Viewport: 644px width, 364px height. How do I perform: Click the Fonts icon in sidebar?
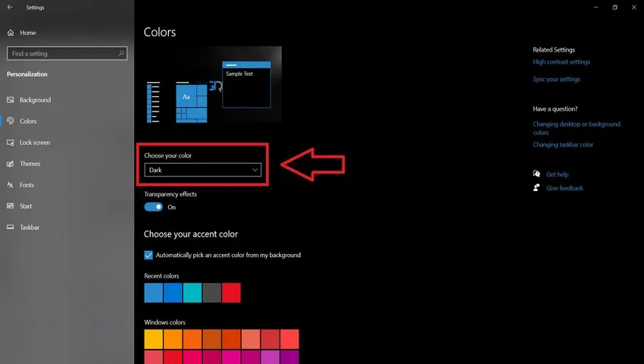tap(11, 185)
